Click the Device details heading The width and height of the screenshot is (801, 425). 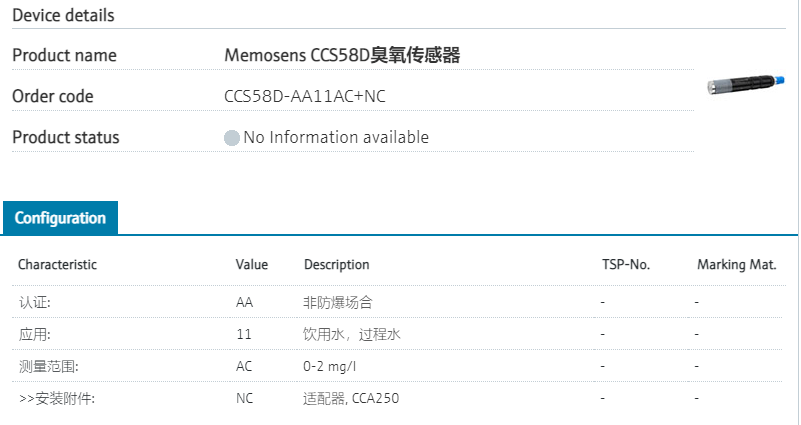(63, 16)
